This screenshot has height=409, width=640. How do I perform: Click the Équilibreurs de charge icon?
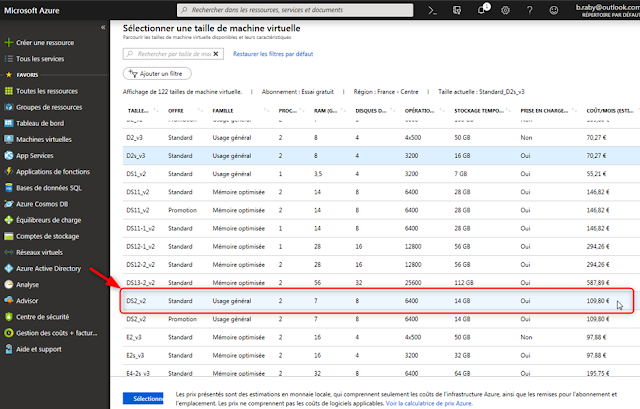pos(9,220)
